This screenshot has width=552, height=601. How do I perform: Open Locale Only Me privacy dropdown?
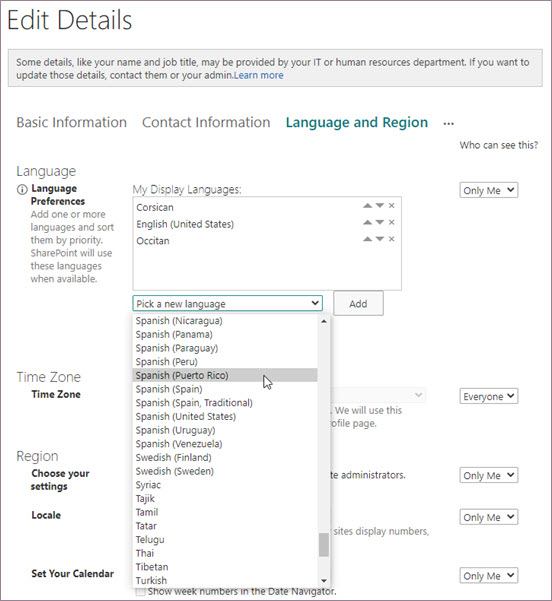pyautogui.click(x=489, y=517)
